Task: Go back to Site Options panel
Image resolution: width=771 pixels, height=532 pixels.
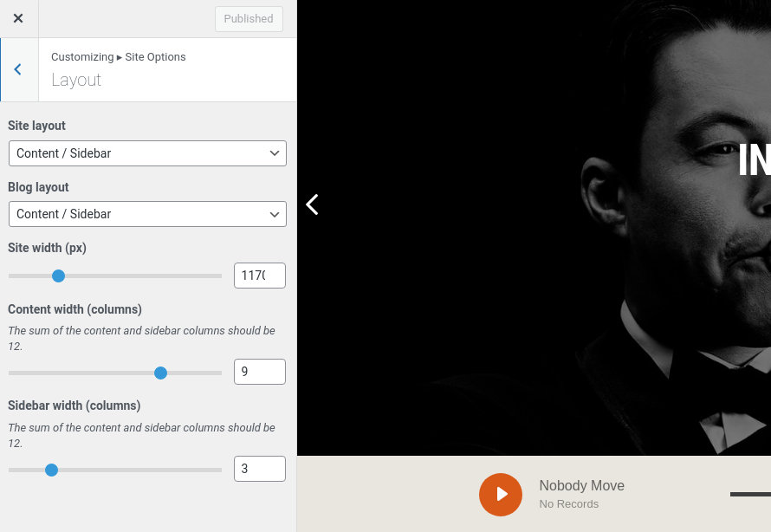Action: (18, 69)
